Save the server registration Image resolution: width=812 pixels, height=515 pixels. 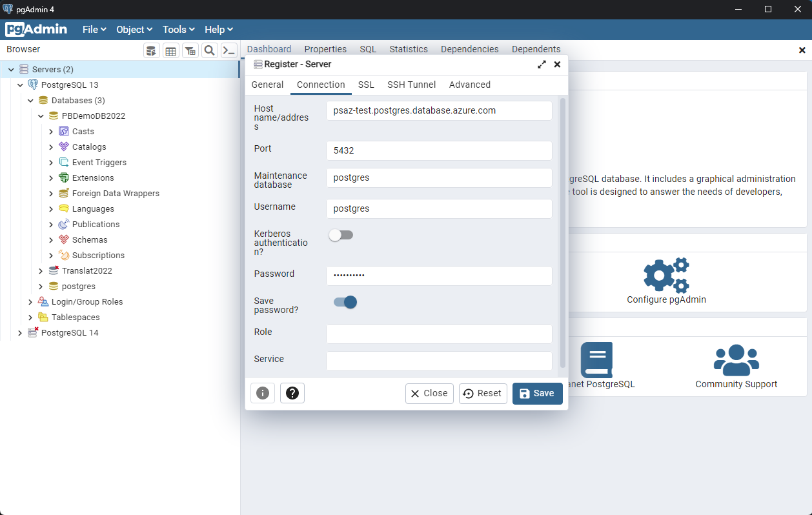[537, 393]
